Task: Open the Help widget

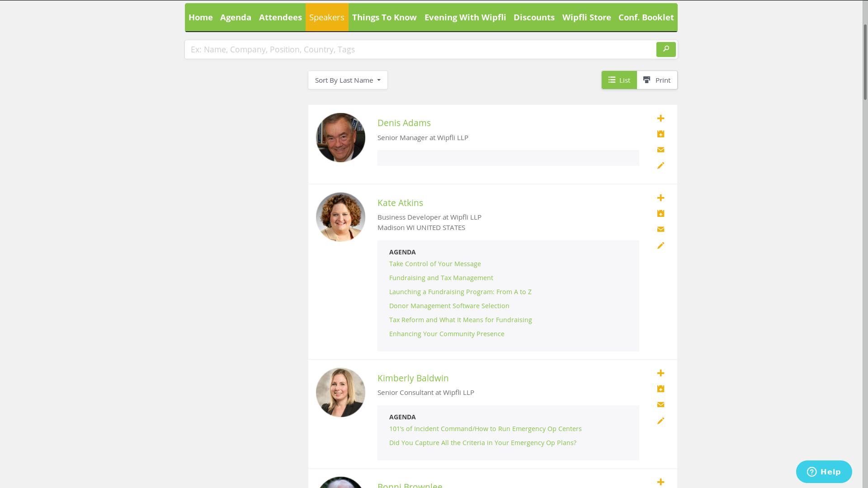Action: (x=824, y=472)
